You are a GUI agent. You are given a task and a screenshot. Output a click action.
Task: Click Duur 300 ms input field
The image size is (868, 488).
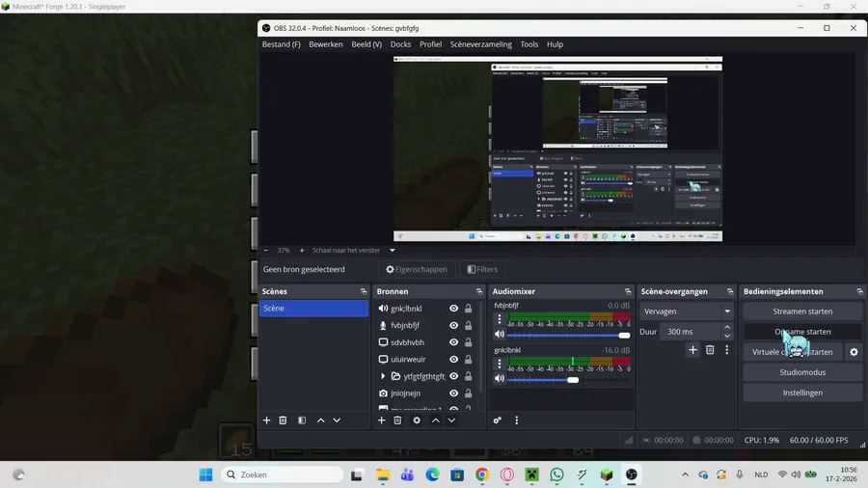691,332
